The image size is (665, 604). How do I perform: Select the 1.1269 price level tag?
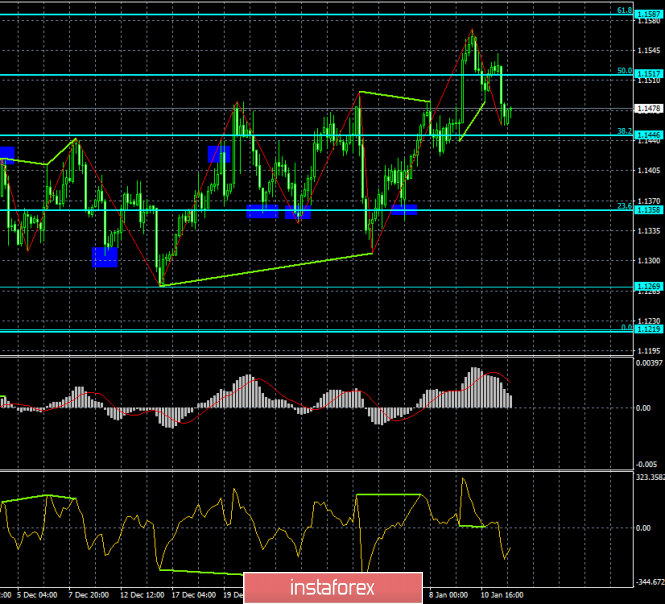(x=649, y=287)
